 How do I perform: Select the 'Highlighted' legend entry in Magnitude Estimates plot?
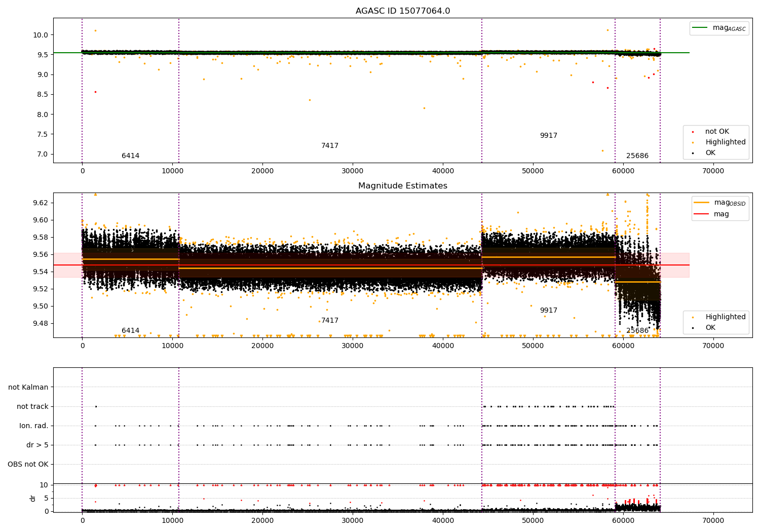point(726,317)
